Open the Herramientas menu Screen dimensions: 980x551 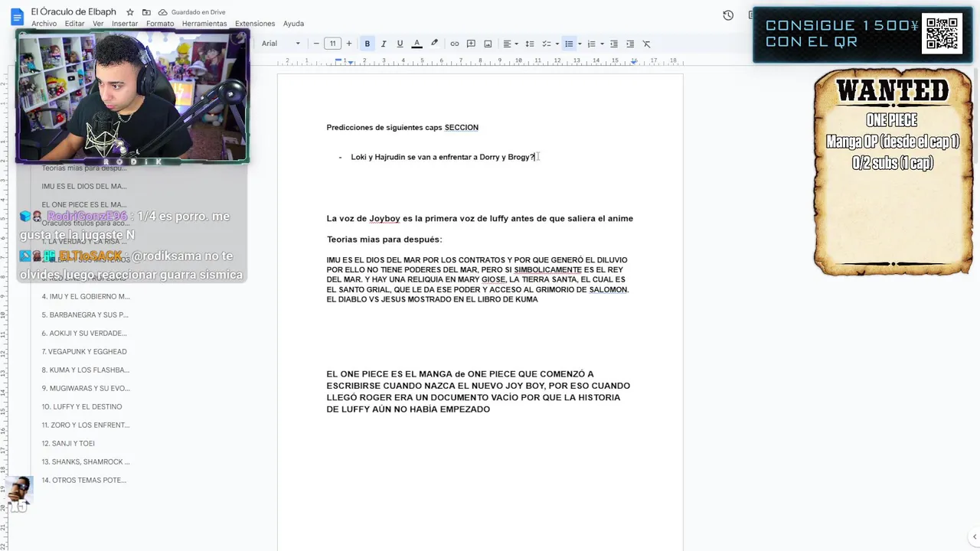tap(204, 24)
